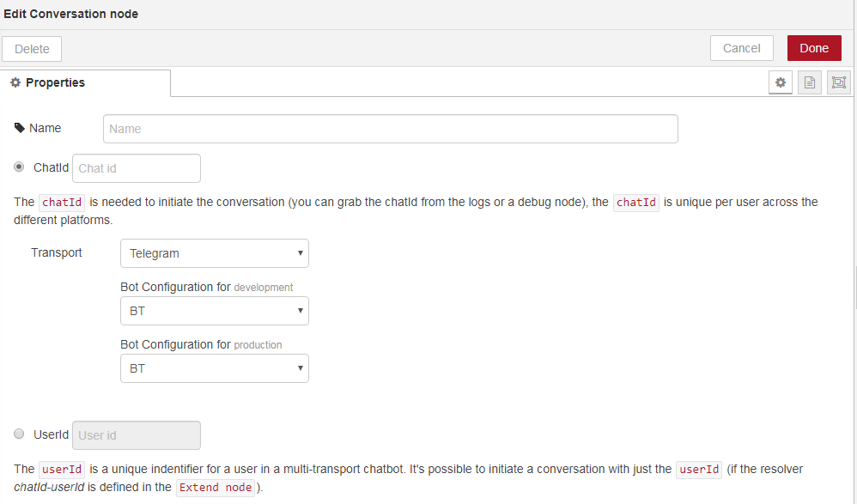857x504 pixels.
Task: Expand the Bot Configuration for development dropdown
Action: pos(214,311)
